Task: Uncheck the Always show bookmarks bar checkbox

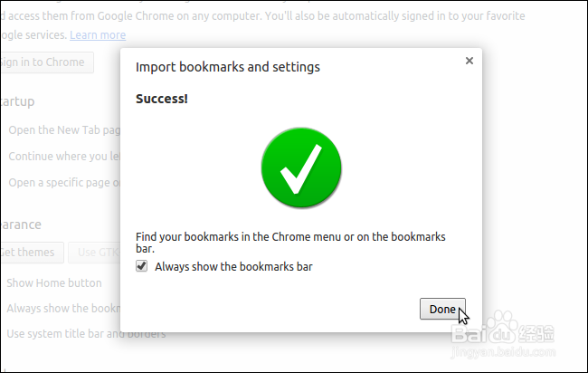Action: pos(141,266)
